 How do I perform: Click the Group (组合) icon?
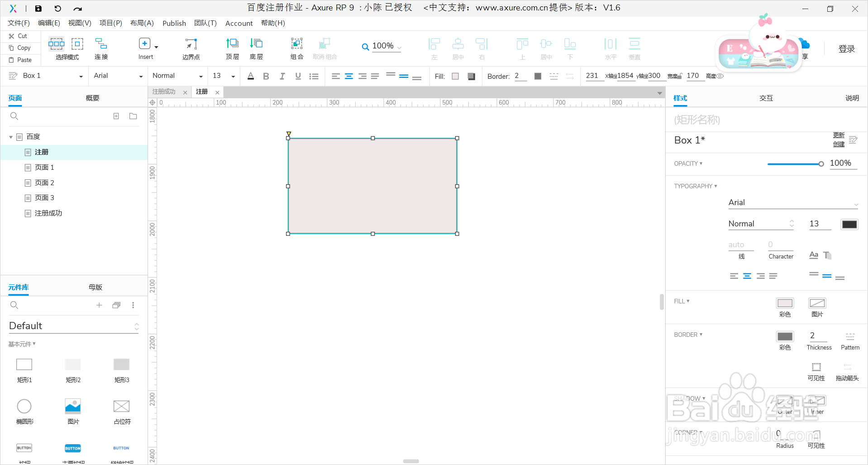tap(297, 43)
